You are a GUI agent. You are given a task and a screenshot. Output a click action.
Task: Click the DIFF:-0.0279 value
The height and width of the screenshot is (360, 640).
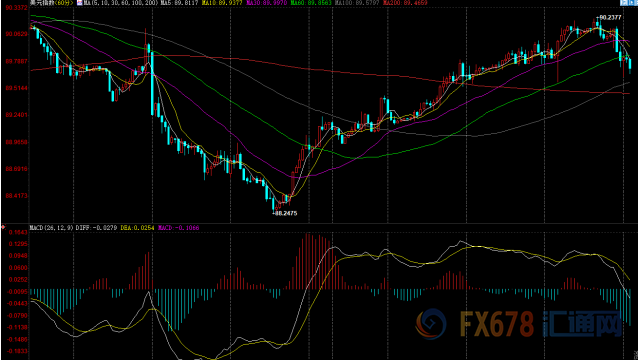[96, 227]
